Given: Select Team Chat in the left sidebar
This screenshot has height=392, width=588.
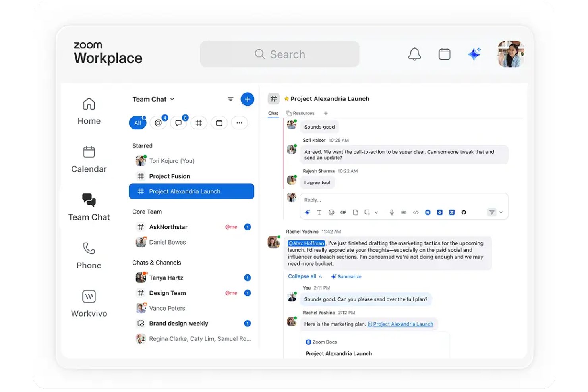Looking at the screenshot, I should (89, 208).
